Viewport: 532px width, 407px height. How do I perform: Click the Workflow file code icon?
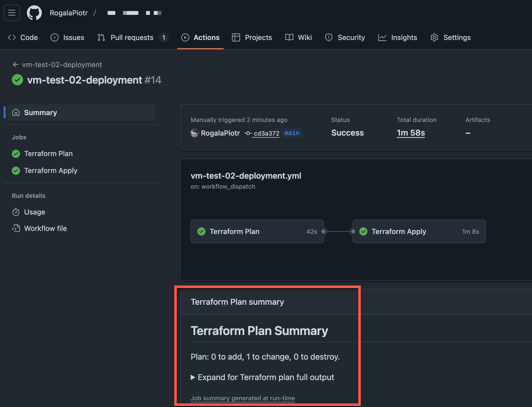click(16, 228)
